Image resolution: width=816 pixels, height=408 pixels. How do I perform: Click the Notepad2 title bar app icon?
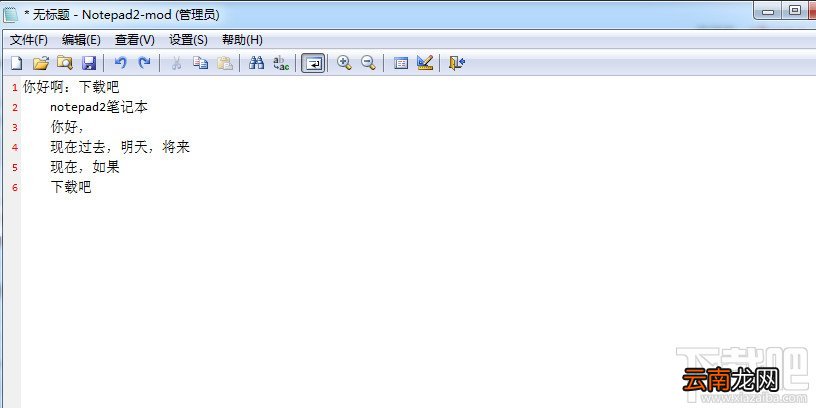pyautogui.click(x=11, y=15)
